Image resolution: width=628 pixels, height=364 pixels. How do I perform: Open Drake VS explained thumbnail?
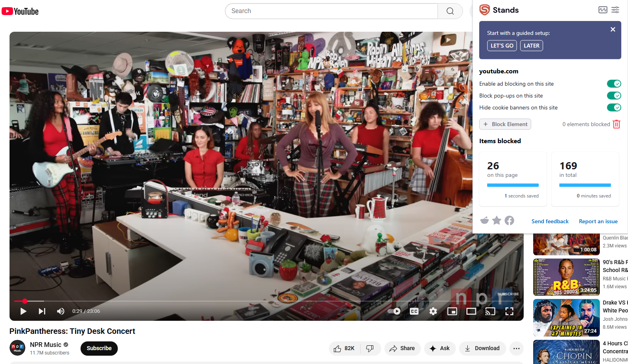pyautogui.click(x=567, y=318)
